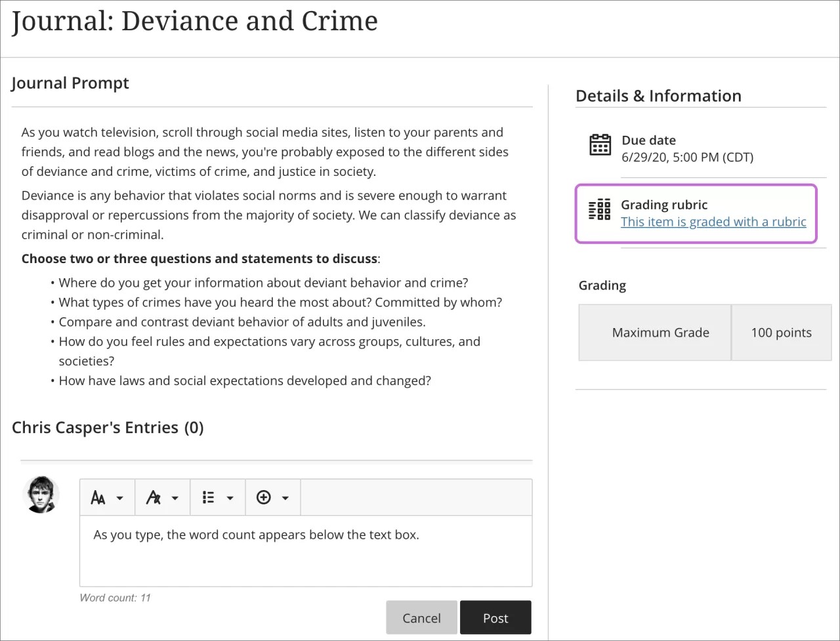
Task: Post the journal entry
Action: tap(495, 617)
